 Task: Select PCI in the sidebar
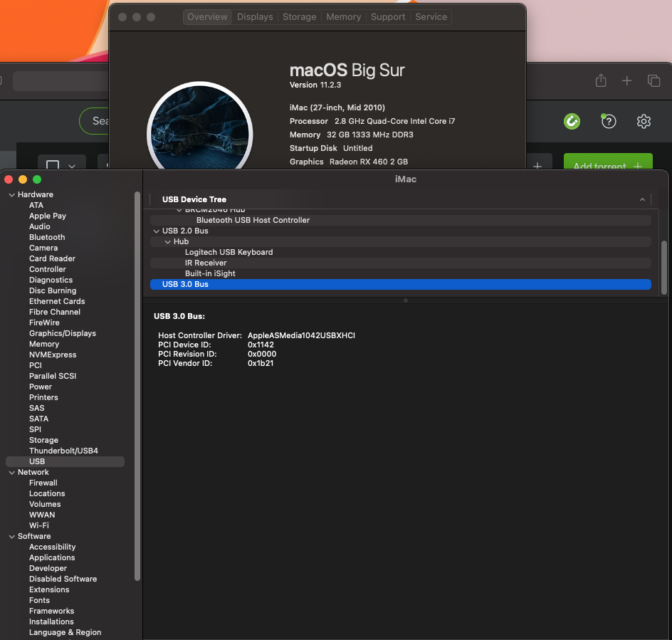pos(36,366)
